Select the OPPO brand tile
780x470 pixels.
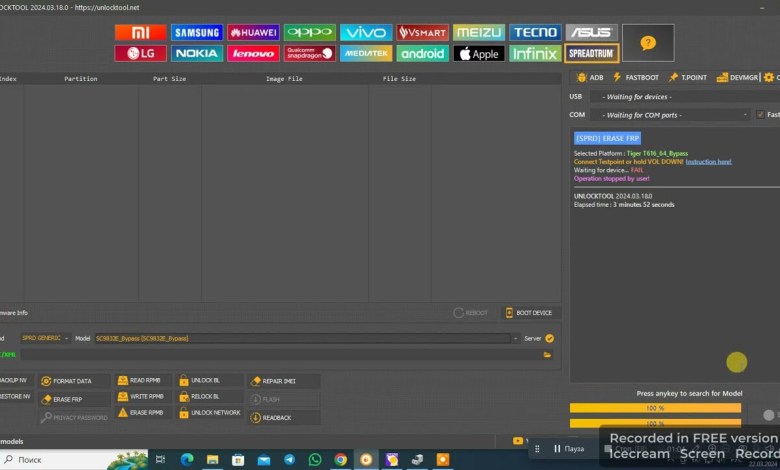tap(309, 32)
